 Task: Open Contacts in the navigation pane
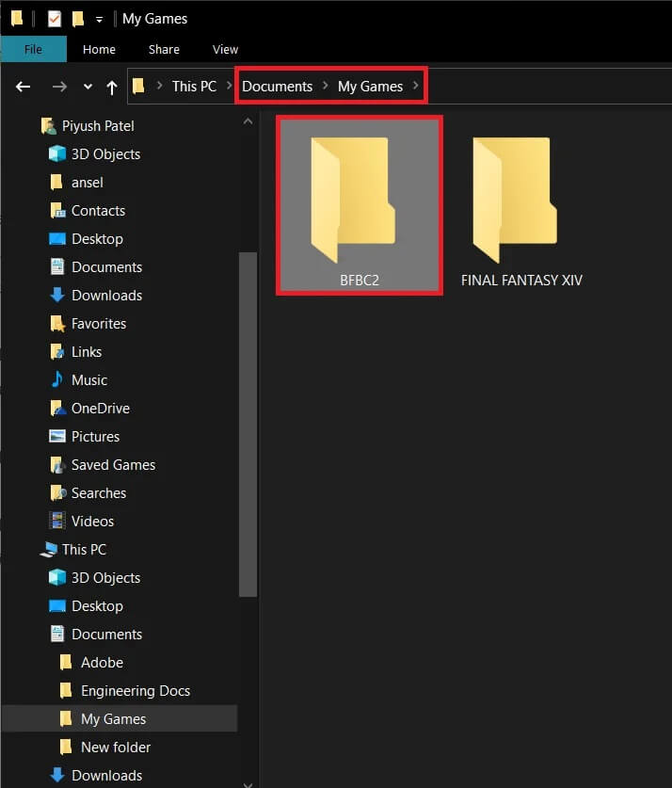tap(98, 211)
